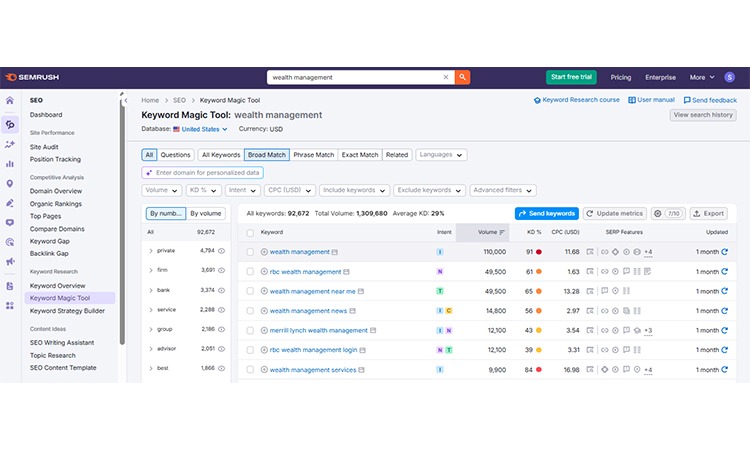Screen dimensions: 750x450
Task: Switch to the Phrase Match tab
Action: click(x=314, y=155)
